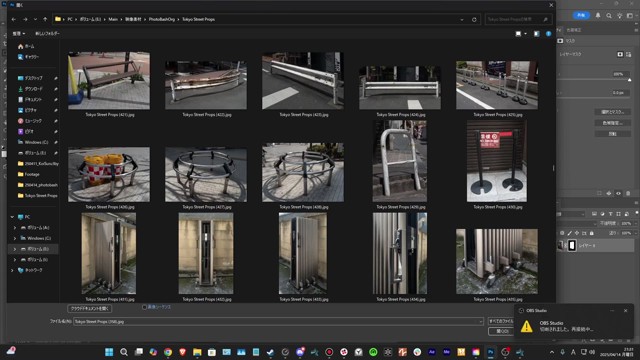Select Tokyo Street Props (430).jpg thumbnail

497,161
